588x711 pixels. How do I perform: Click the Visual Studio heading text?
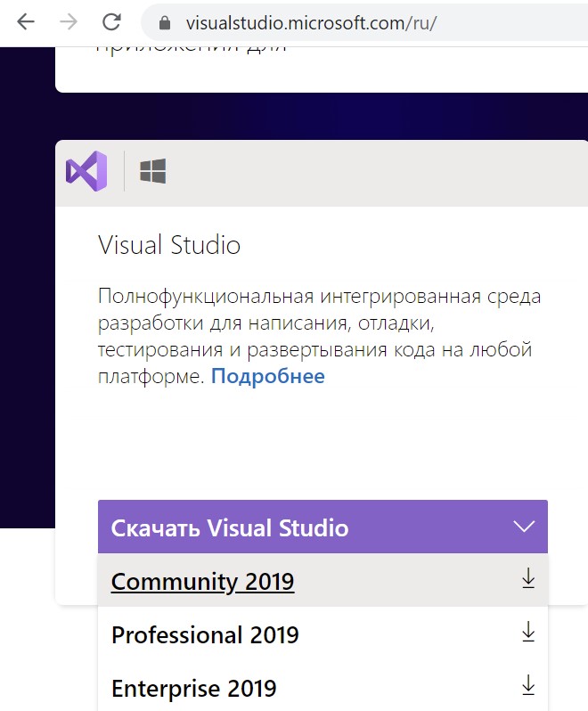coord(169,245)
